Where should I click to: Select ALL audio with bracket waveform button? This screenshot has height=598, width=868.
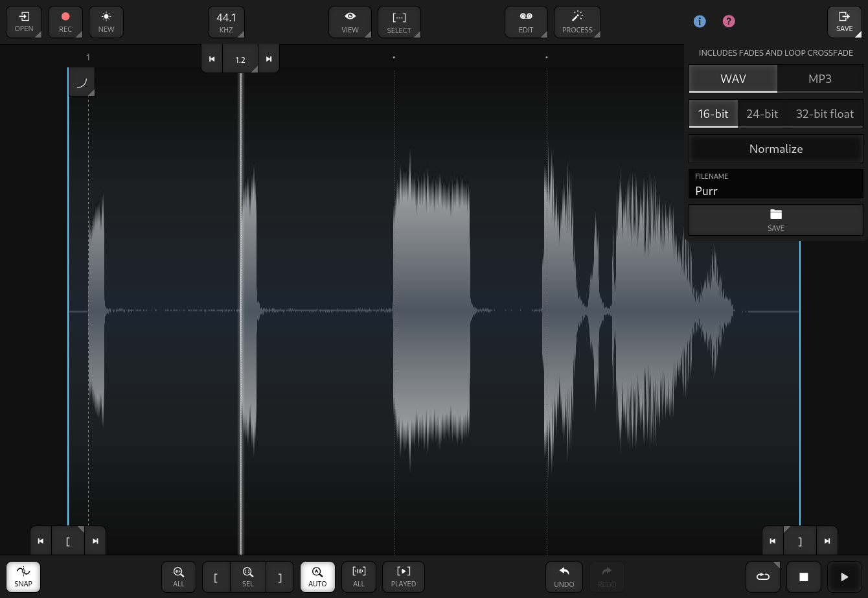[359, 577]
